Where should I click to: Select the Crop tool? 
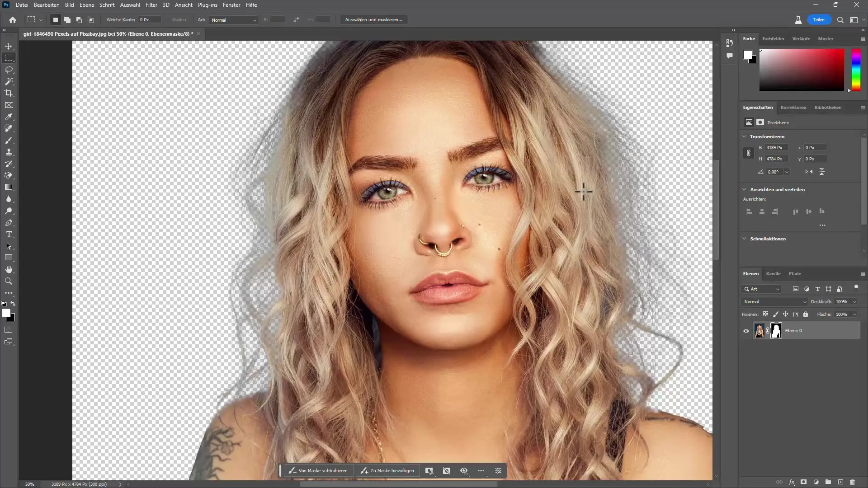pyautogui.click(x=8, y=94)
